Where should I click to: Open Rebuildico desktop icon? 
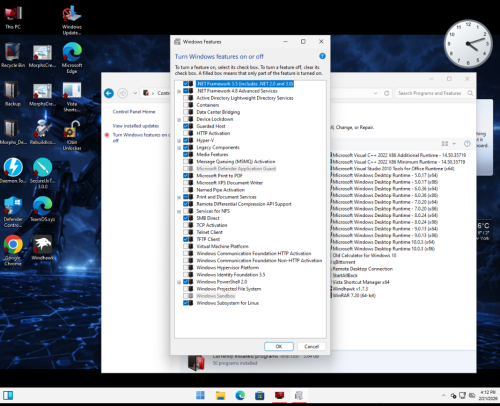tap(42, 132)
